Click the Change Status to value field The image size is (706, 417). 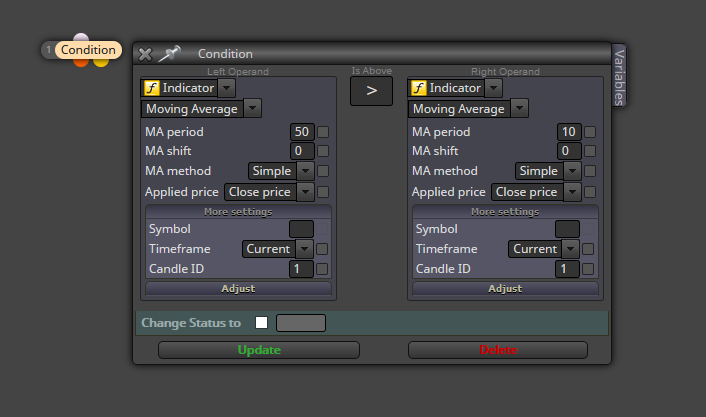pyautogui.click(x=301, y=323)
